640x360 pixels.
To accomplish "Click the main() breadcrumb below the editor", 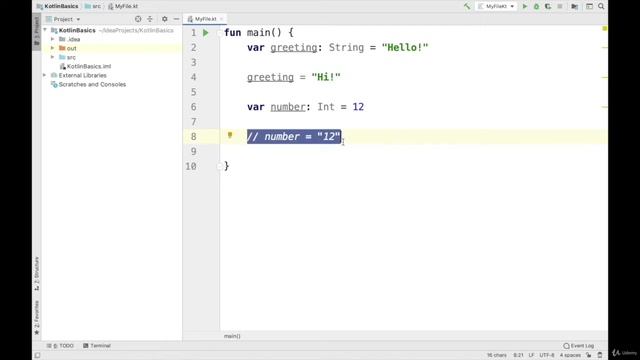I will coord(232,336).
